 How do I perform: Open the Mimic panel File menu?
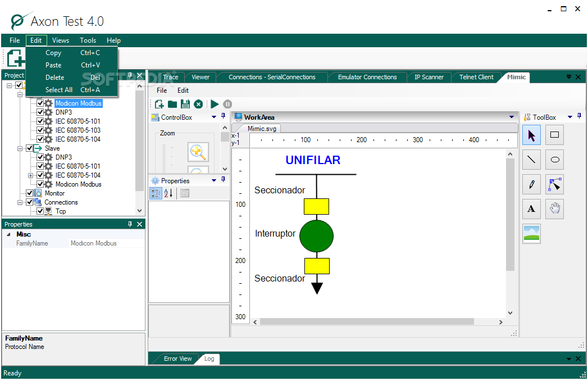162,90
